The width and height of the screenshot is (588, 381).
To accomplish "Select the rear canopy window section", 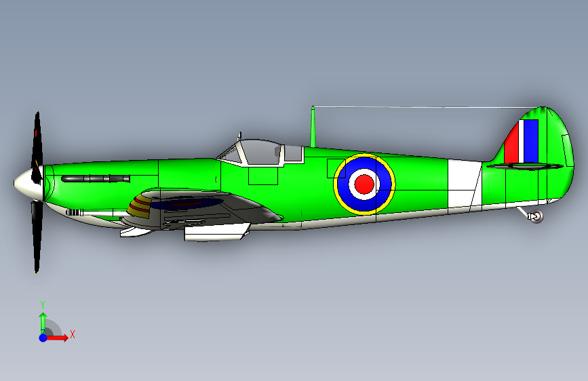I will pos(293,154).
